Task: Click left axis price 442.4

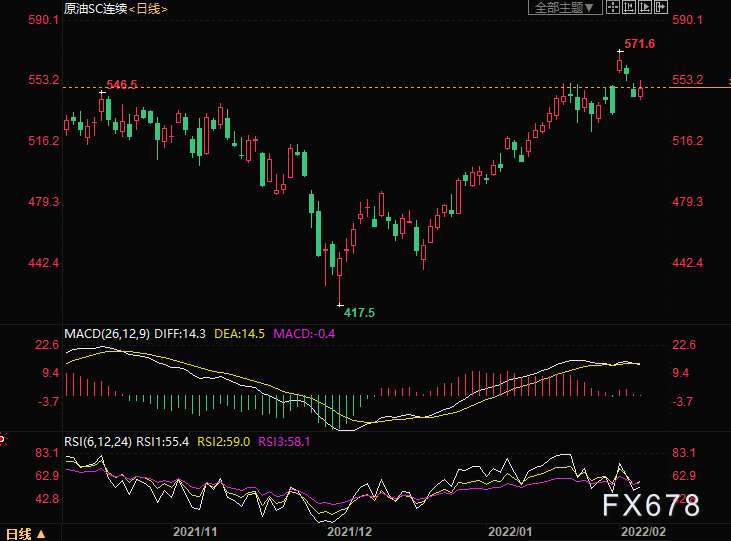Action: point(43,263)
